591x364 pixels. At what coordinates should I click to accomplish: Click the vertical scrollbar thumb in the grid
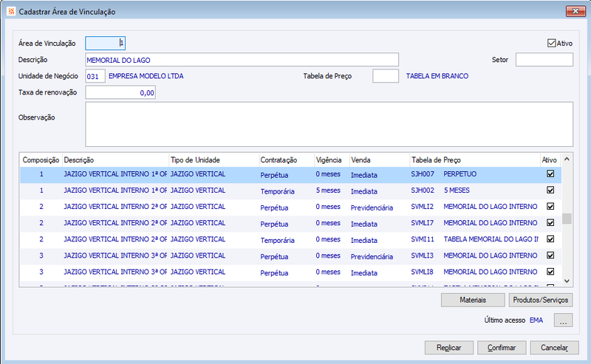567,219
